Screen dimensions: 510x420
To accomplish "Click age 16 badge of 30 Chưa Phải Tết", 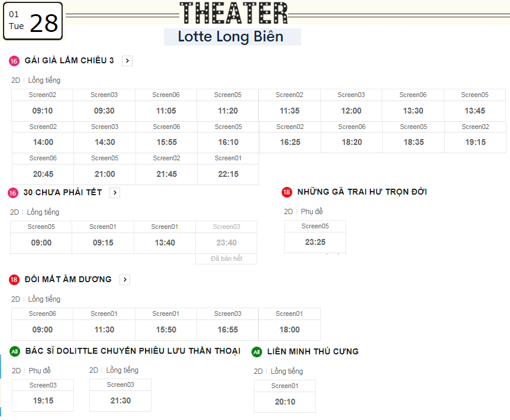I will 12,193.
